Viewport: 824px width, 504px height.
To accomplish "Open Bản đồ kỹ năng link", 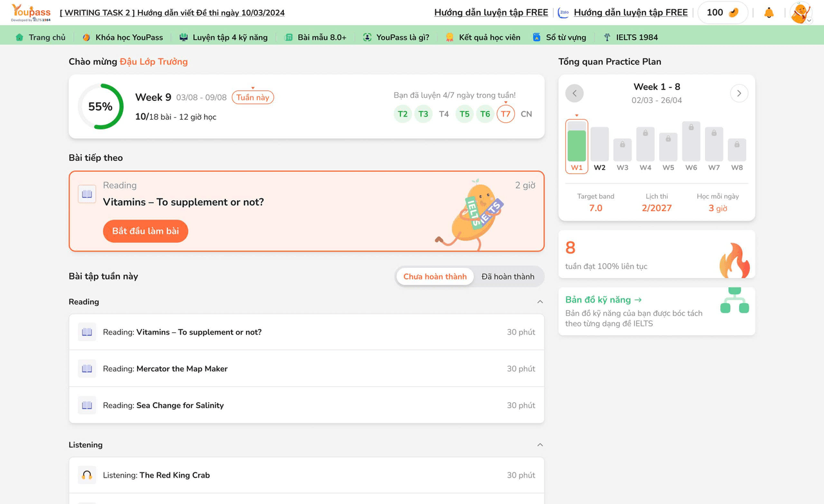I will [603, 300].
